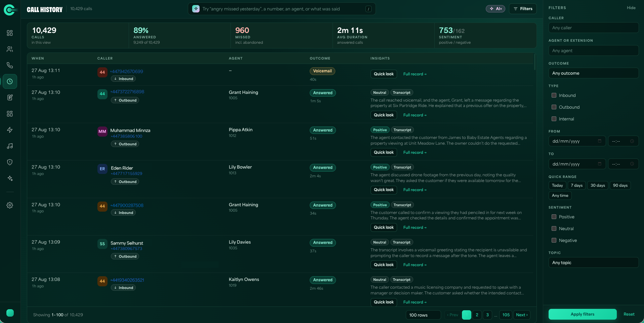This screenshot has height=323, width=644.
Task: Open the phone handset icon in sidebar
Action: tap(10, 65)
